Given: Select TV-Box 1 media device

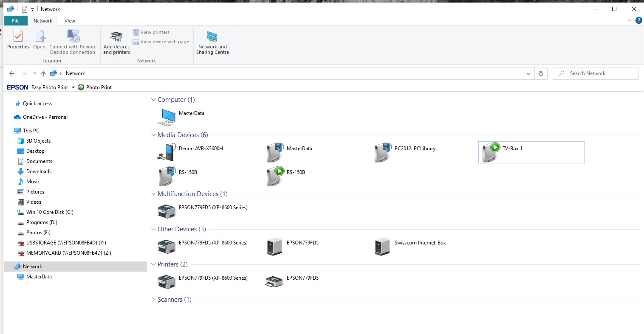Looking at the screenshot, I should click(x=531, y=152).
